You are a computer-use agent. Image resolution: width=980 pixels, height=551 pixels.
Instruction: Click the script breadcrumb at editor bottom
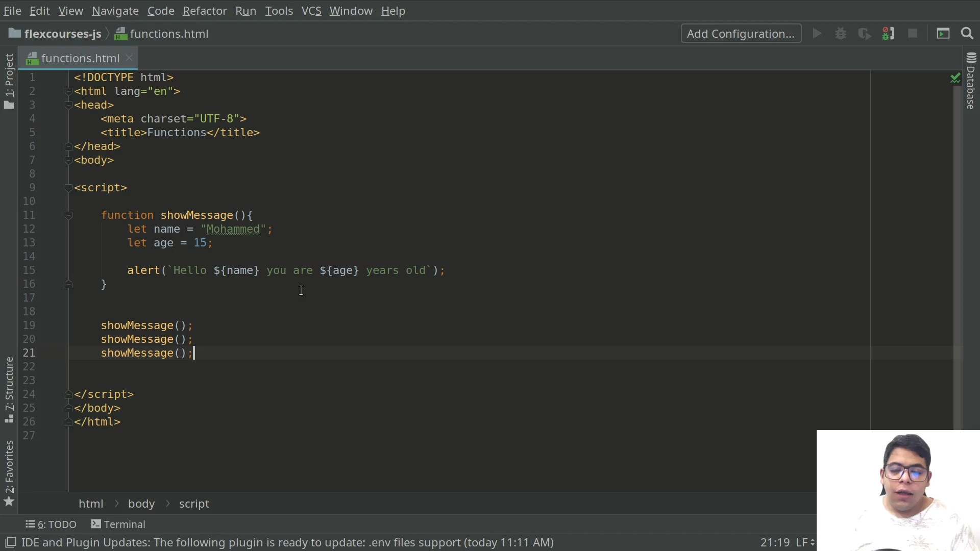point(194,504)
